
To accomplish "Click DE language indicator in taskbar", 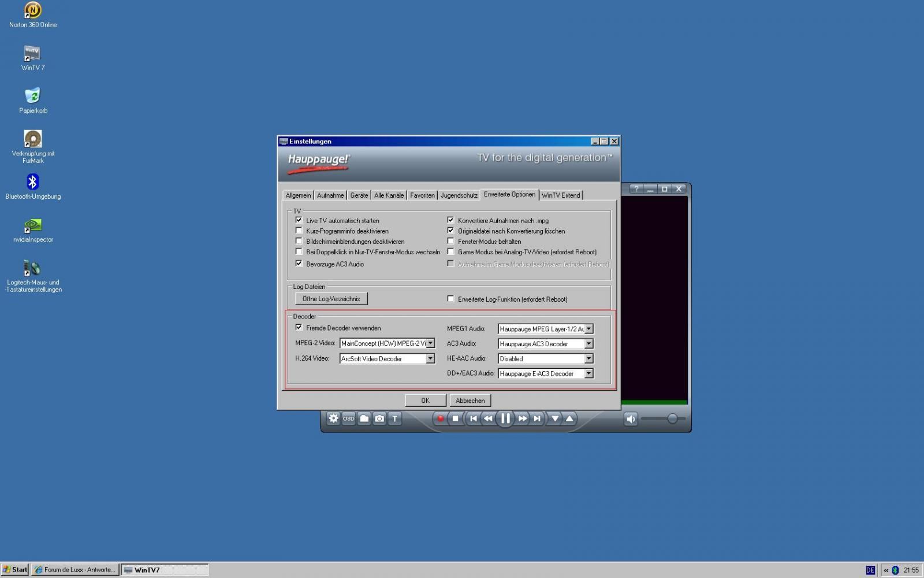I will pyautogui.click(x=870, y=570).
